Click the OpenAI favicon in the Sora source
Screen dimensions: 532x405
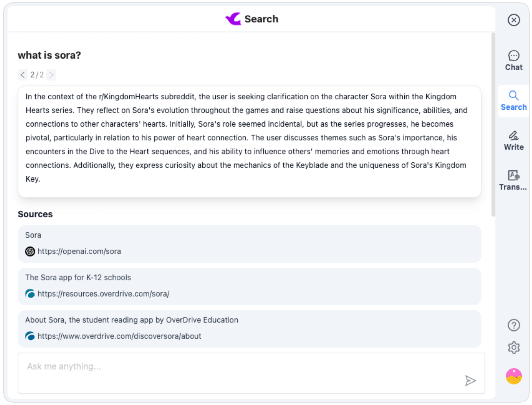point(30,251)
